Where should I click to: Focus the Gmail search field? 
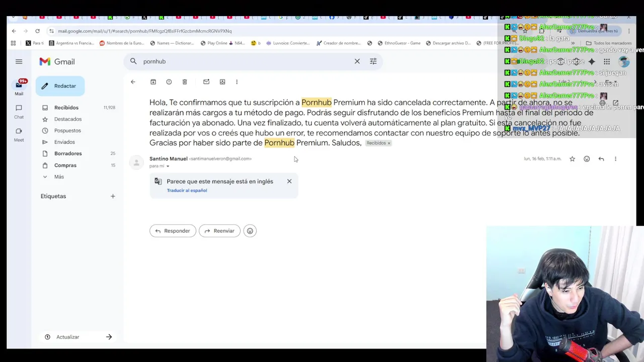[x=246, y=61]
